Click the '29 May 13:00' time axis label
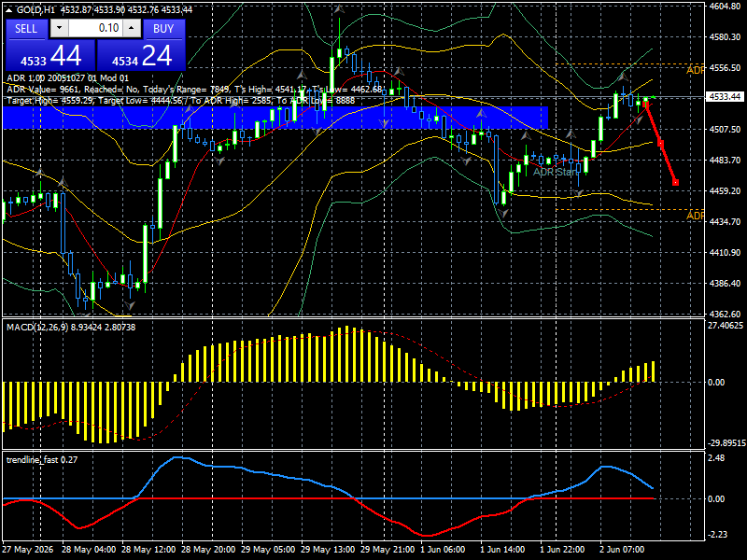The height and width of the screenshot is (560, 747). click(x=328, y=549)
